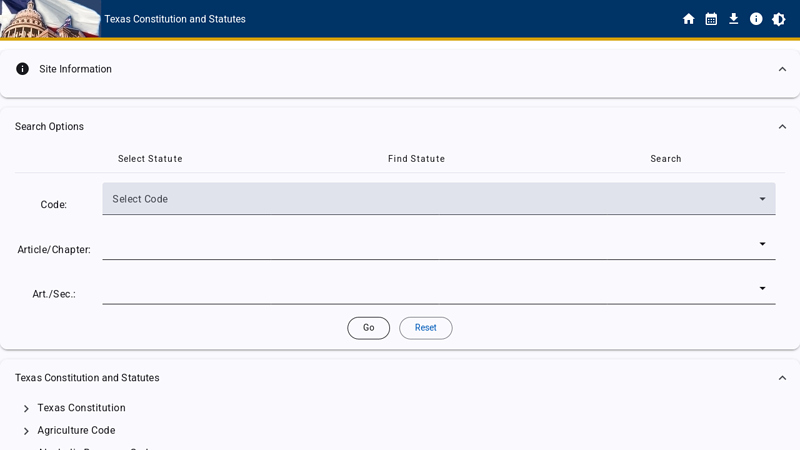Click the download icon in header
The width and height of the screenshot is (800, 450).
point(733,19)
